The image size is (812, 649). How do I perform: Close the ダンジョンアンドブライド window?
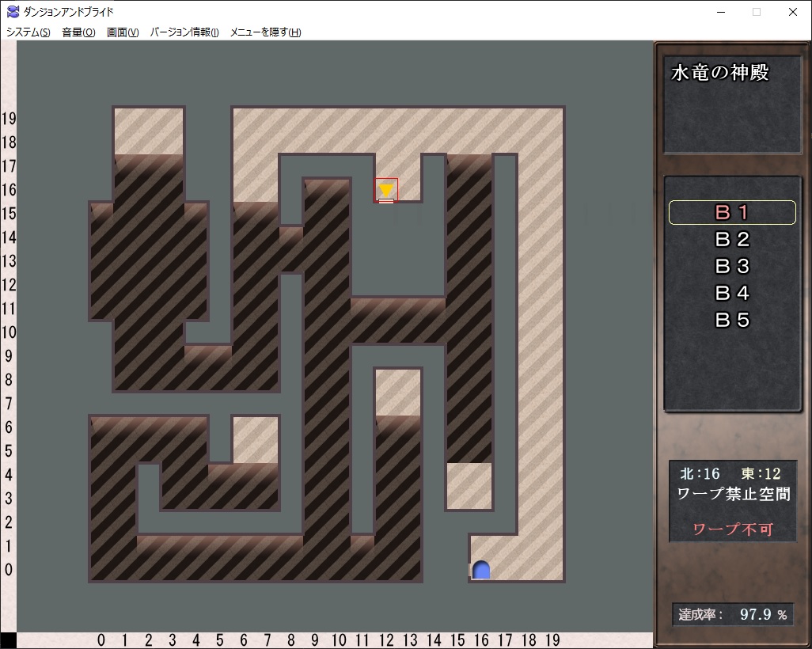793,12
